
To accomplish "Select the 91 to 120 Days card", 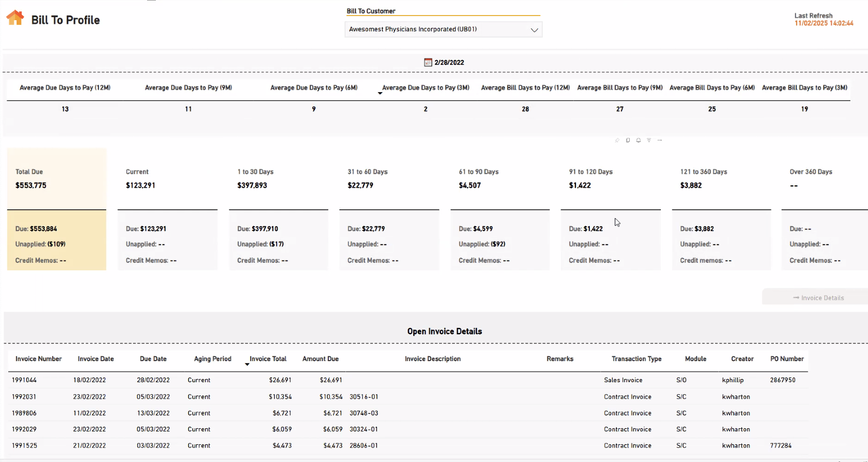I will [611, 209].
